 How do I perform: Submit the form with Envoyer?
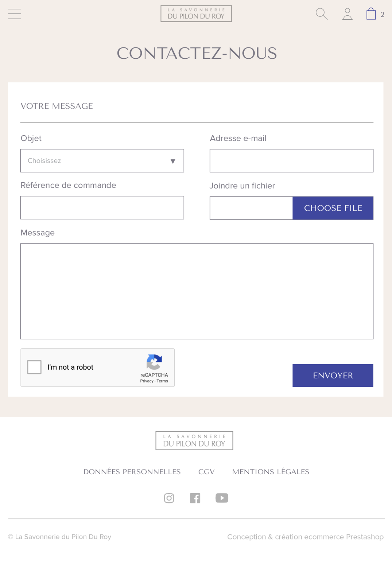pyautogui.click(x=333, y=376)
